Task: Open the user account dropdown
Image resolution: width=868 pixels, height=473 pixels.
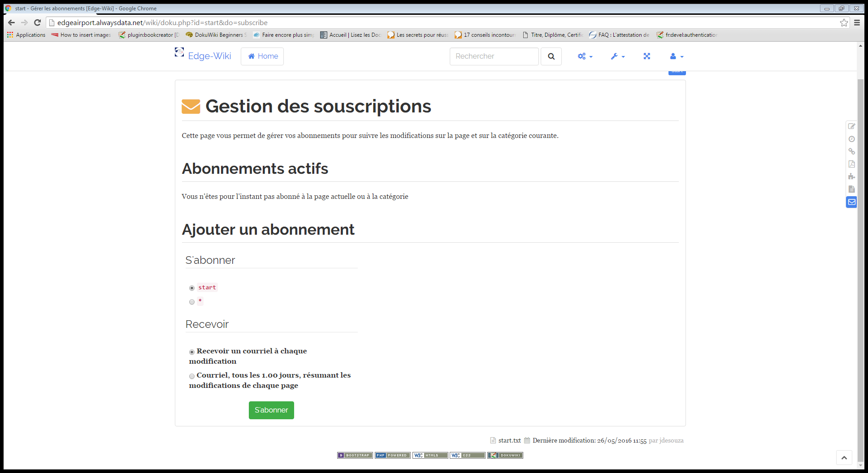Action: [676, 56]
